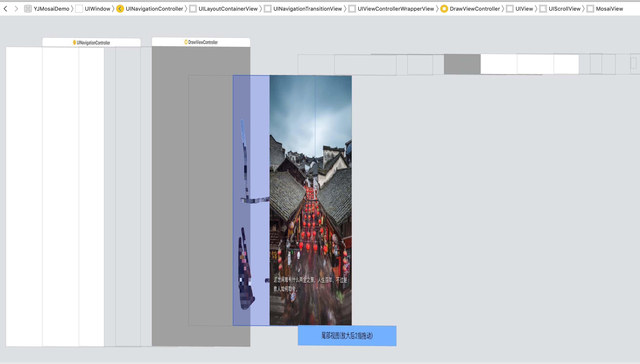
Task: Open the UIView breadcrumb item
Action: point(524,9)
